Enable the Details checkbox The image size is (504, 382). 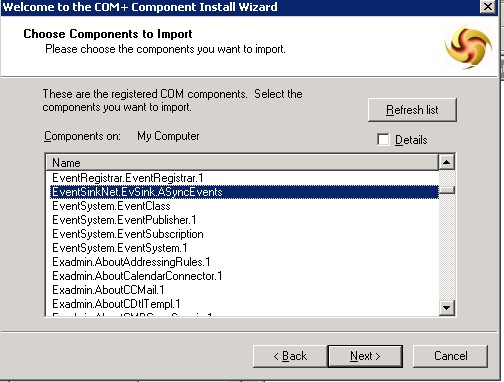click(383, 140)
